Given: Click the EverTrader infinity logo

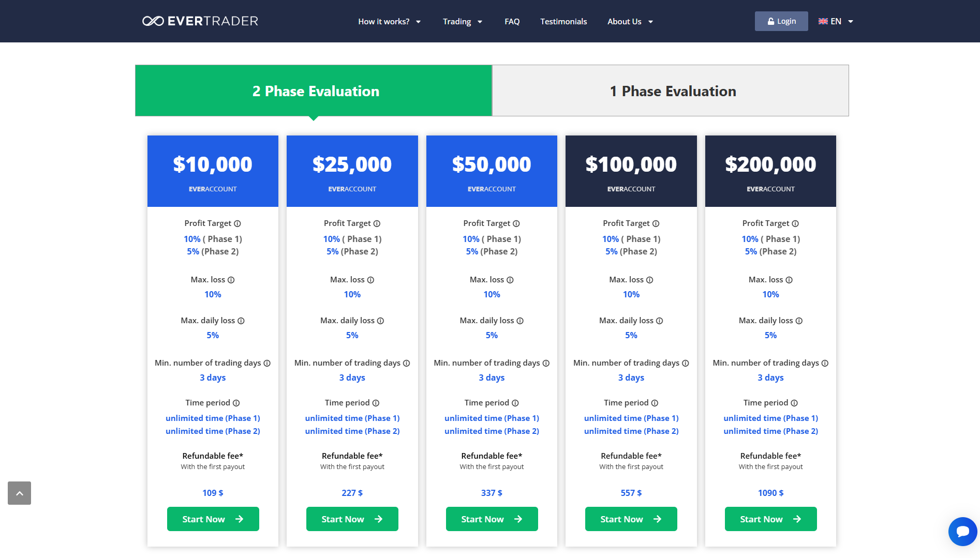Looking at the screenshot, I should [x=153, y=21].
